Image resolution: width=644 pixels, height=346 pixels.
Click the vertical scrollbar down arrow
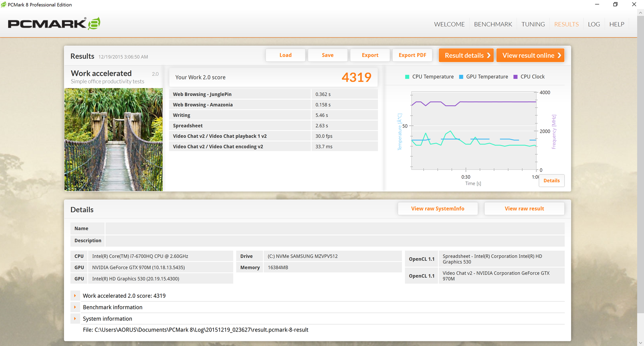click(641, 343)
